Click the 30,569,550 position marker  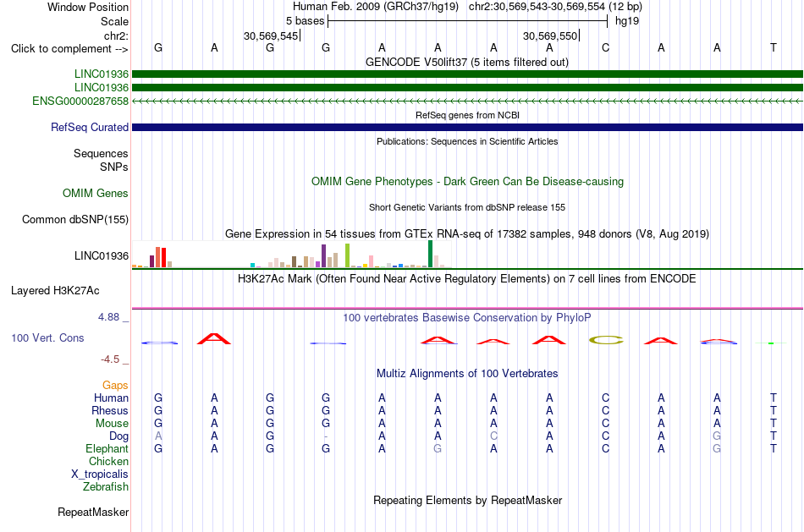tap(550, 36)
